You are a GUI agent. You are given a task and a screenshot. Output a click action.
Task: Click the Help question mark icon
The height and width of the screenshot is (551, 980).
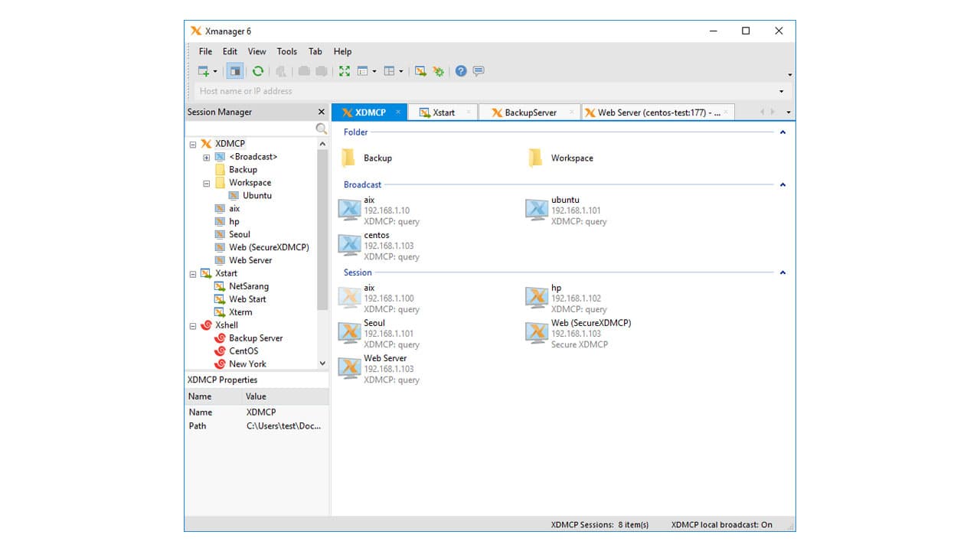click(x=460, y=70)
